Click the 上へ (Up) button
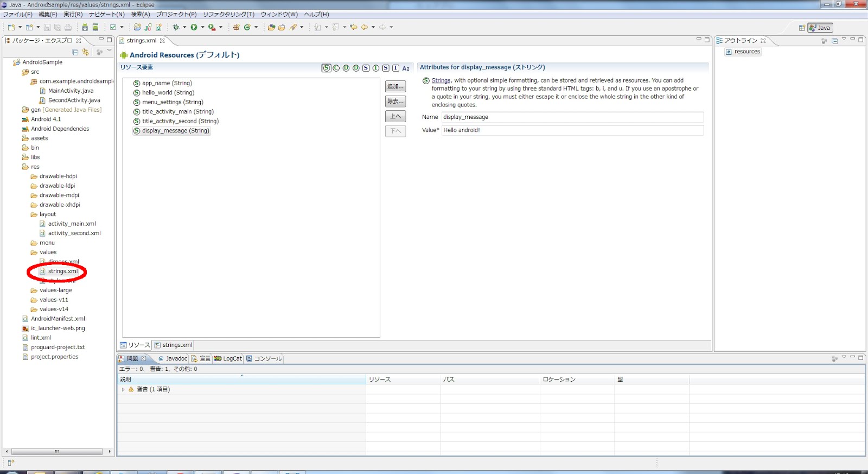The width and height of the screenshot is (868, 474). click(395, 116)
